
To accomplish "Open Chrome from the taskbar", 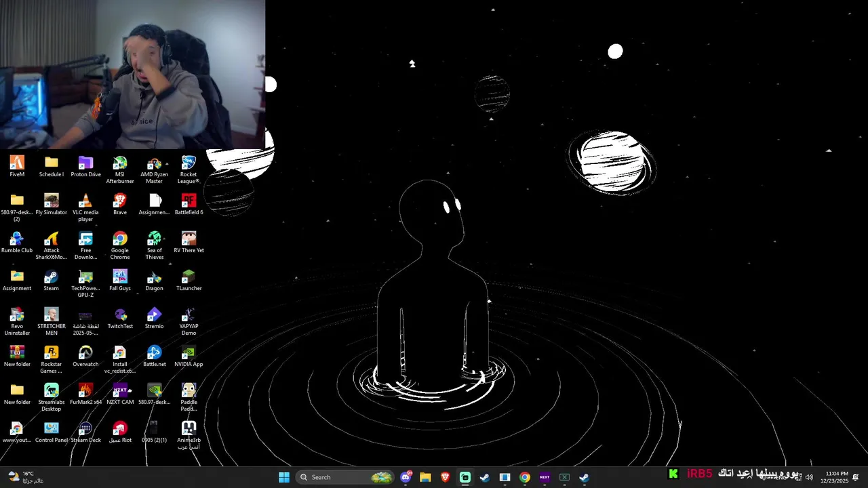I will pos(525,477).
